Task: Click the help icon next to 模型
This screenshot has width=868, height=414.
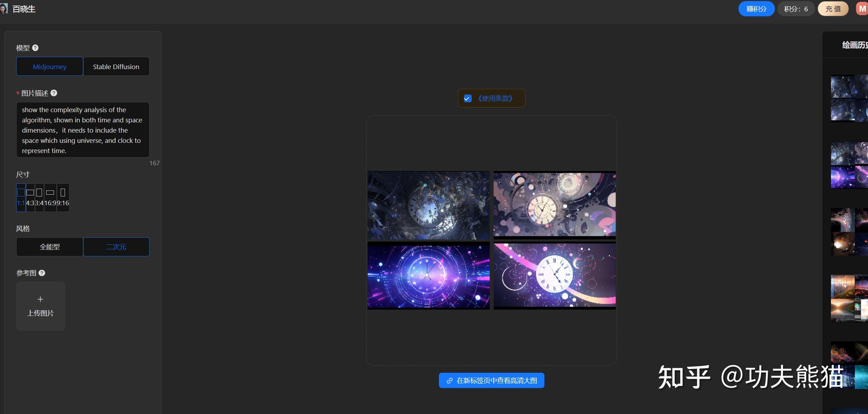Action: (x=35, y=48)
